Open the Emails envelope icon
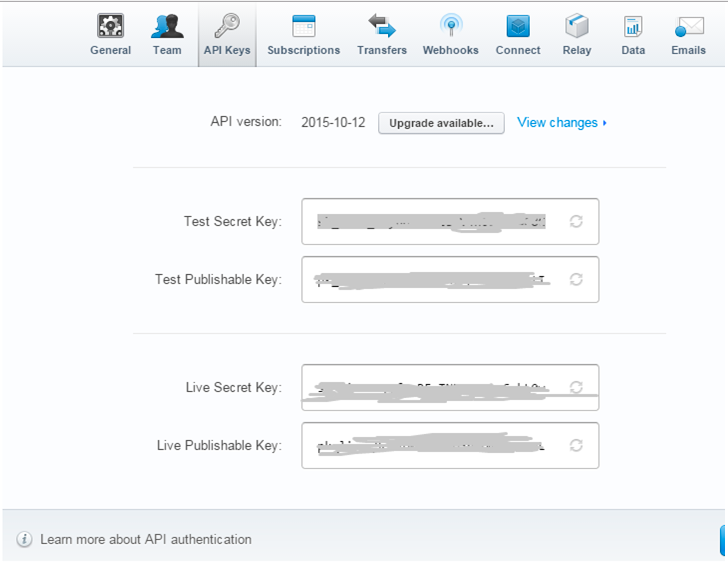This screenshot has height=562, width=728. pos(689,26)
